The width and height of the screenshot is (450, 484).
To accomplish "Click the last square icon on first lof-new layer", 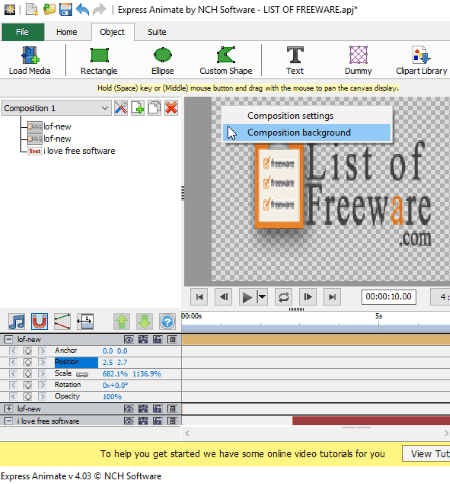I will [x=172, y=340].
